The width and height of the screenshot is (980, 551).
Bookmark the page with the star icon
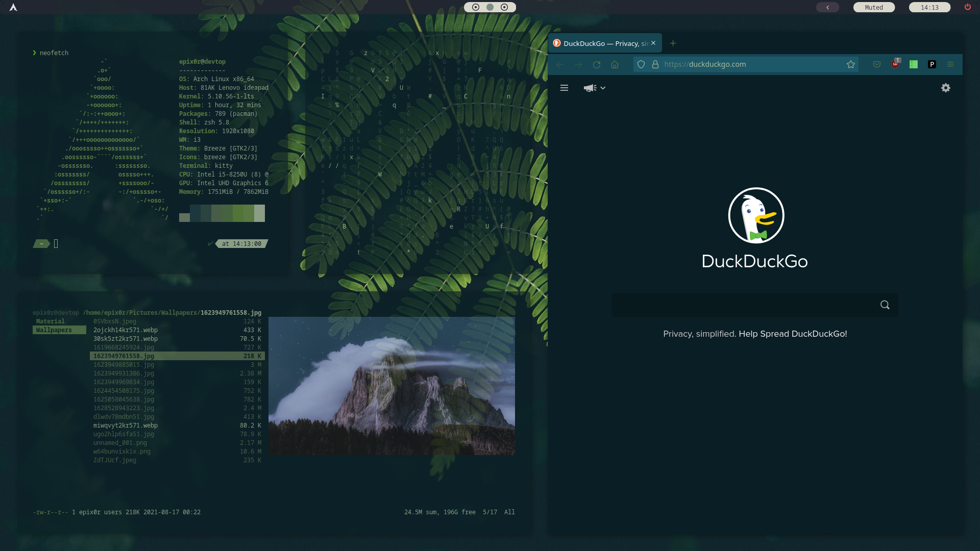pyautogui.click(x=851, y=64)
